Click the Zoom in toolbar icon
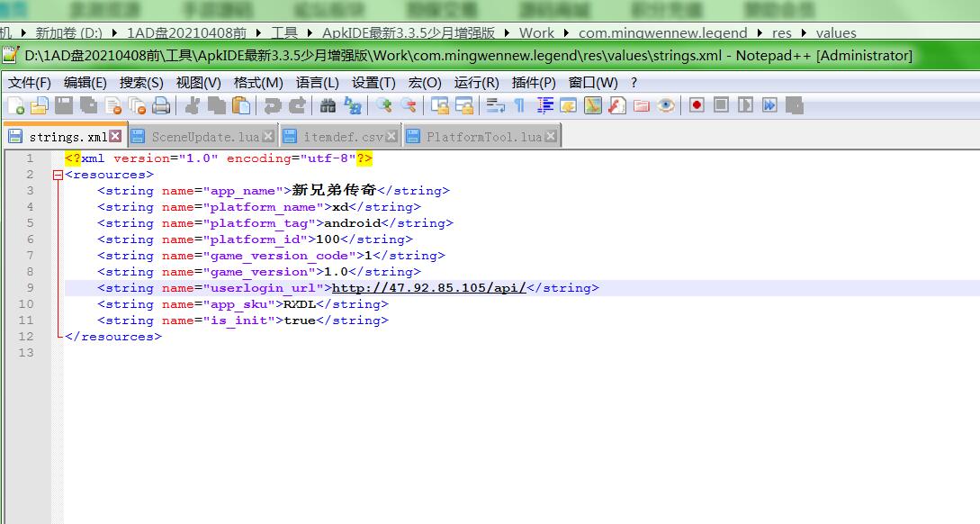Viewport: 980px width, 524px height. pyautogui.click(x=384, y=106)
